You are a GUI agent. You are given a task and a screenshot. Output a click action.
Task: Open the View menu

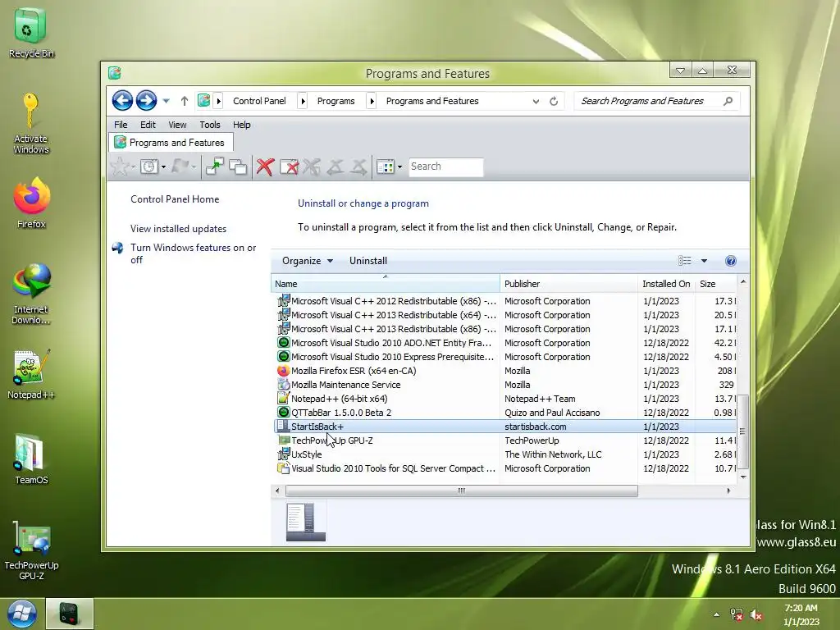coord(177,125)
